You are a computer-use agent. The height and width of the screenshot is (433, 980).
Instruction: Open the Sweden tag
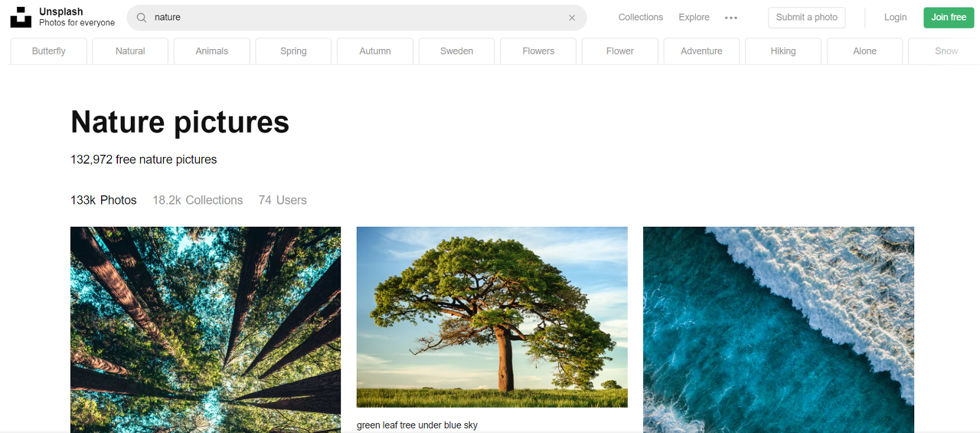[x=457, y=51]
